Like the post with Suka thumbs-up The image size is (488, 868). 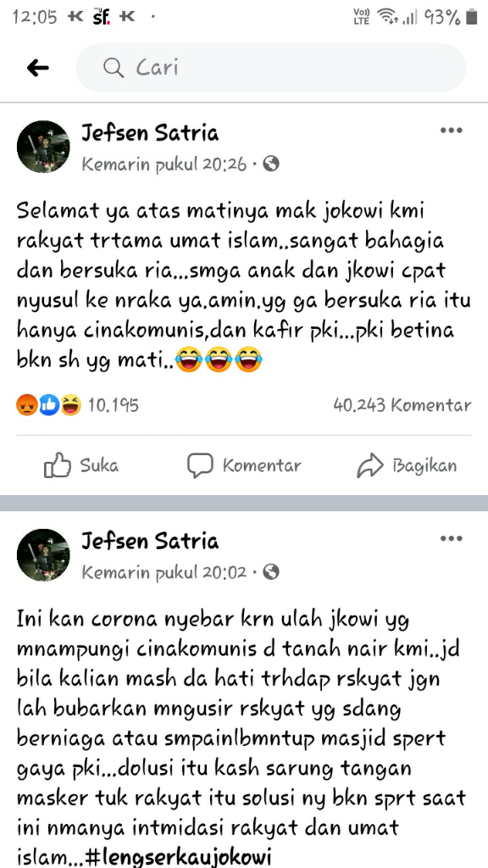[81, 465]
